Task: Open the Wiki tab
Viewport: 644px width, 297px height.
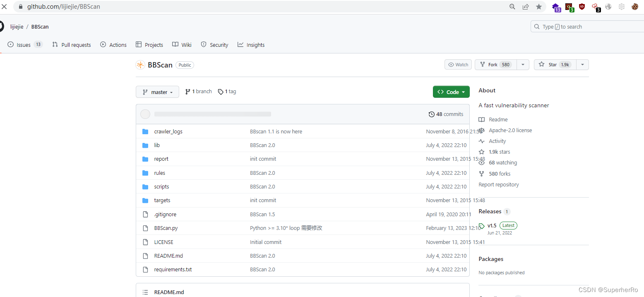Action: [182, 45]
